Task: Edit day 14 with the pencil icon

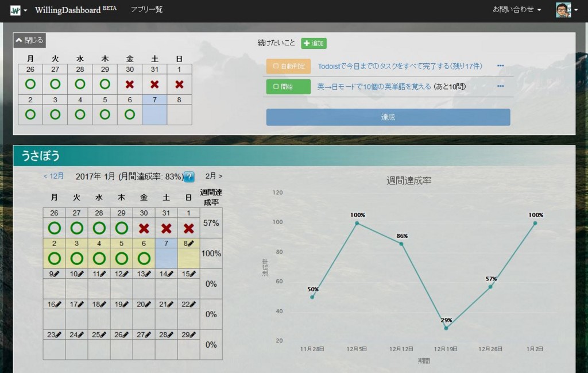Action: click(x=170, y=274)
